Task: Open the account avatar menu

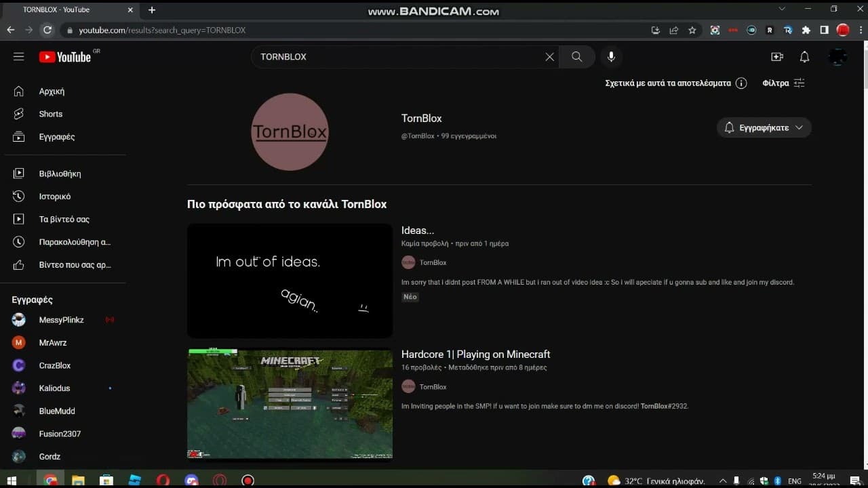Action: point(837,57)
